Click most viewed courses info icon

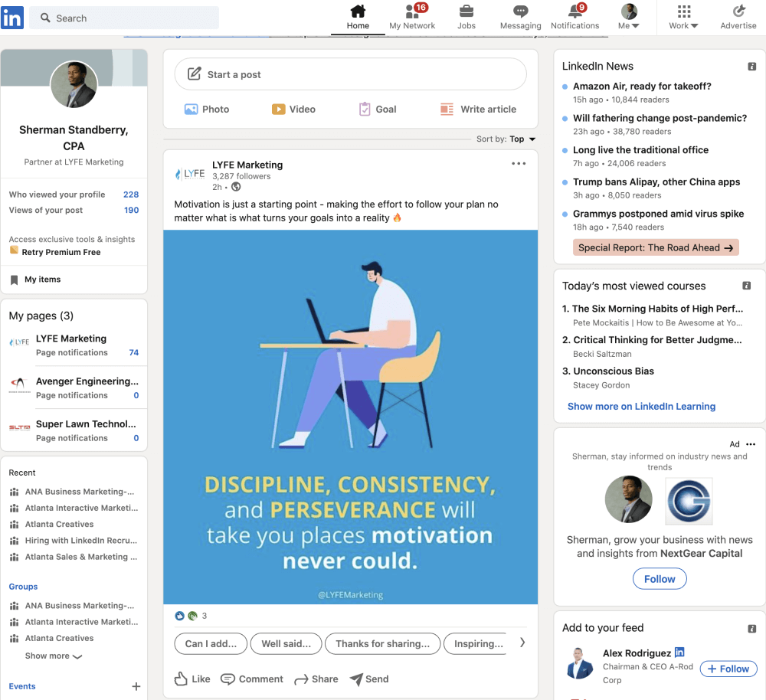tap(746, 286)
